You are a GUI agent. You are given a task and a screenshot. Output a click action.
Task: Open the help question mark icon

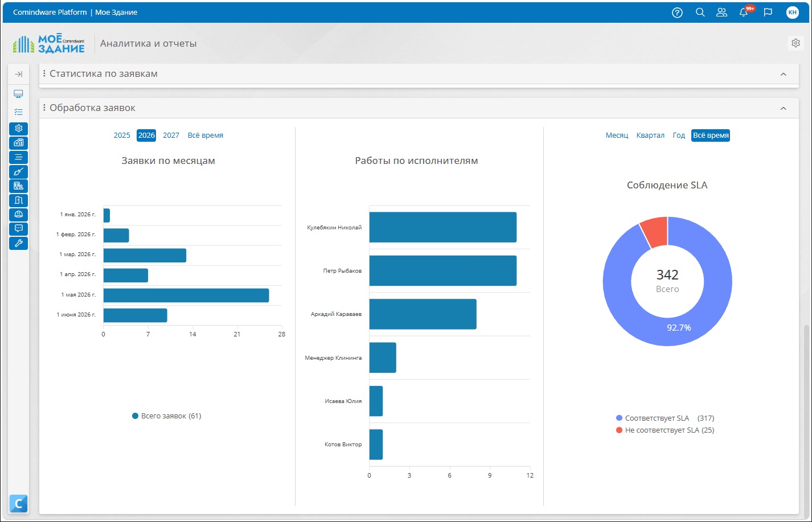[x=677, y=13]
